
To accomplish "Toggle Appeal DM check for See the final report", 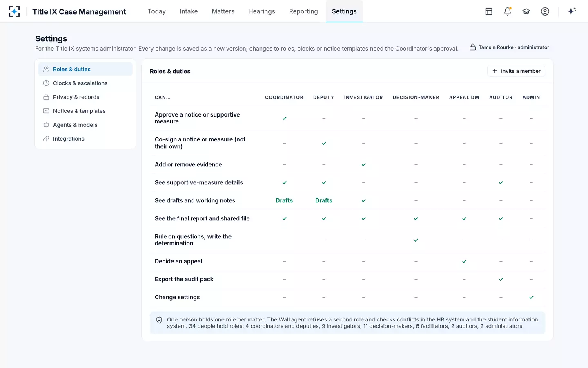I will (x=464, y=218).
